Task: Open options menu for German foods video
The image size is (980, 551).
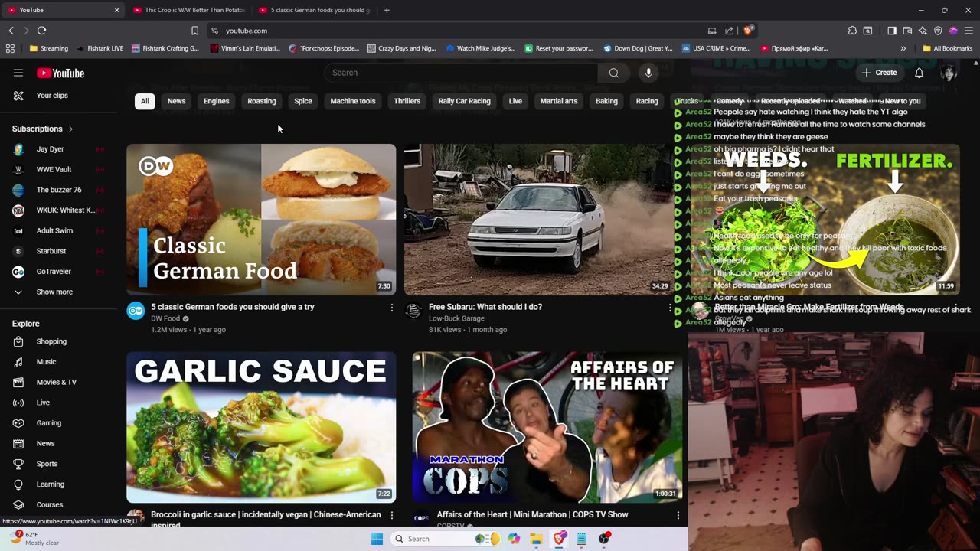Action: pyautogui.click(x=392, y=308)
